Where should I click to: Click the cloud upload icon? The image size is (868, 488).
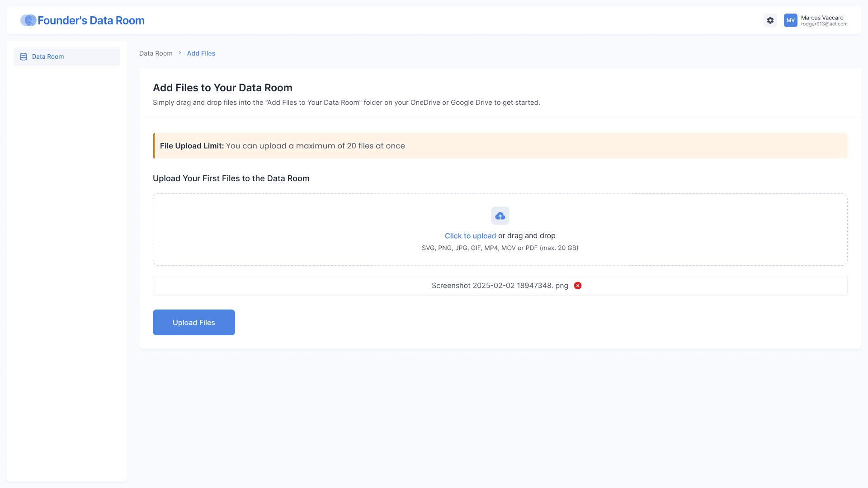500,216
